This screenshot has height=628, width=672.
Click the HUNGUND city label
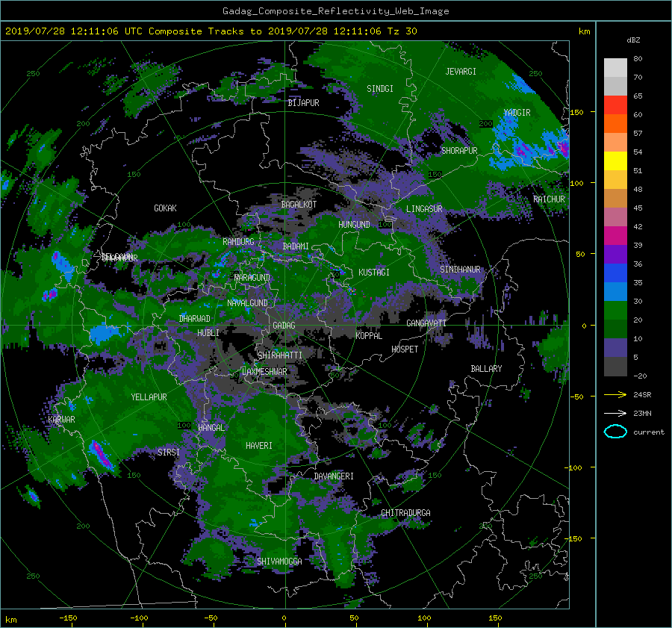point(354,225)
